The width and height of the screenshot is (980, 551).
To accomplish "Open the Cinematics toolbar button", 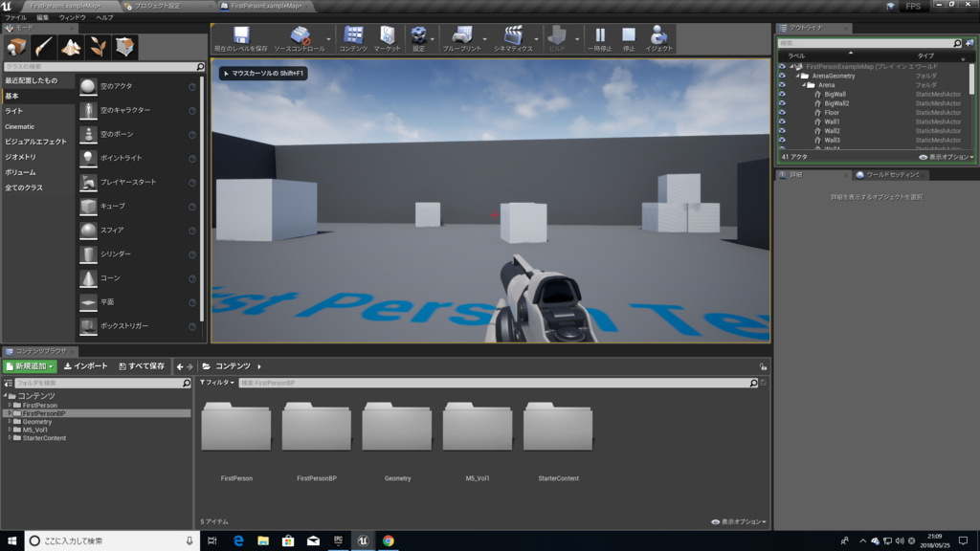I will (513, 38).
